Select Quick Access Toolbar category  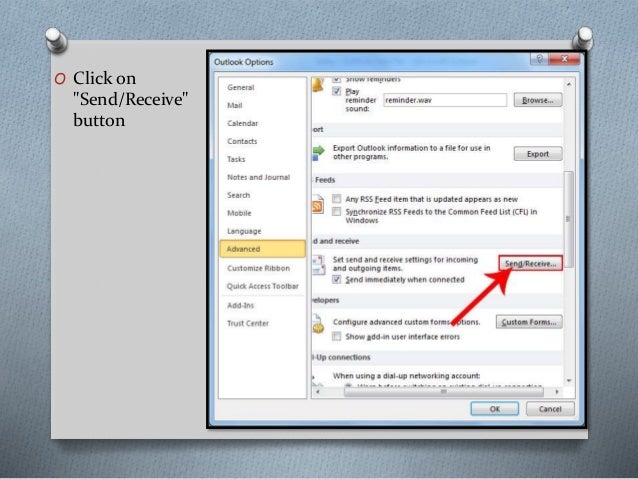coord(262,286)
